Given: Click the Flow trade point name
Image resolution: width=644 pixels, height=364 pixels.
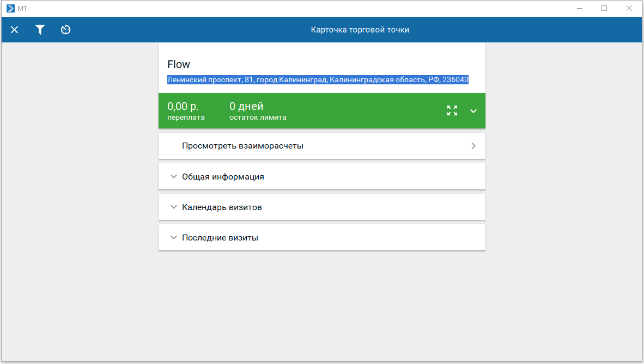Looking at the screenshot, I should pos(179,64).
